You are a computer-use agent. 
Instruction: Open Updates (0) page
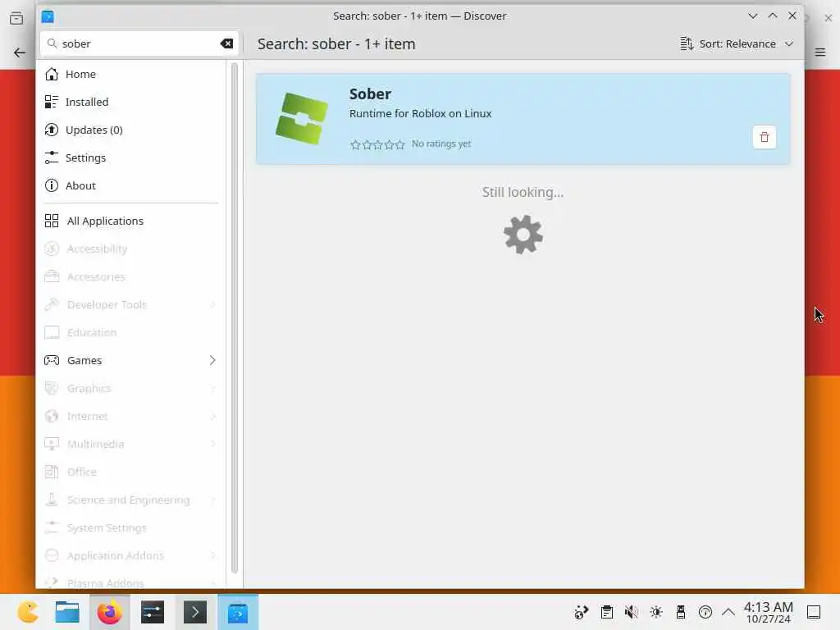click(x=130, y=130)
